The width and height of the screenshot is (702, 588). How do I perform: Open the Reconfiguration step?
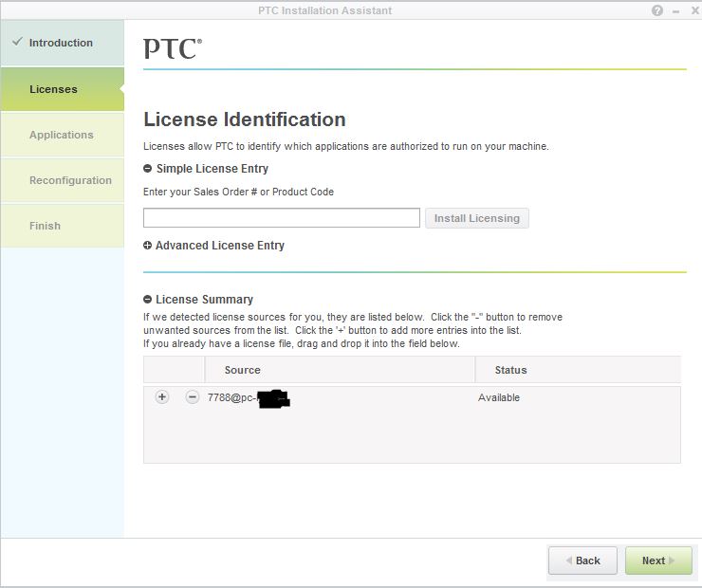(x=63, y=180)
